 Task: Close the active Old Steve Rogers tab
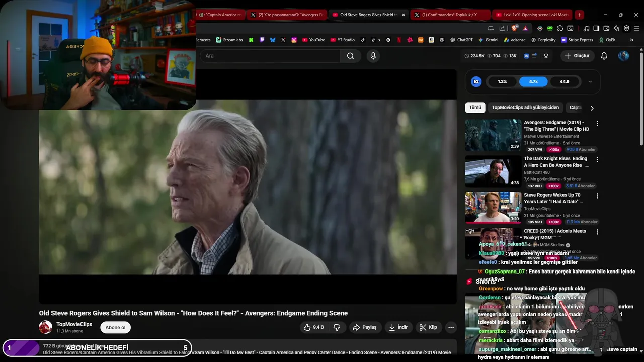(x=403, y=15)
